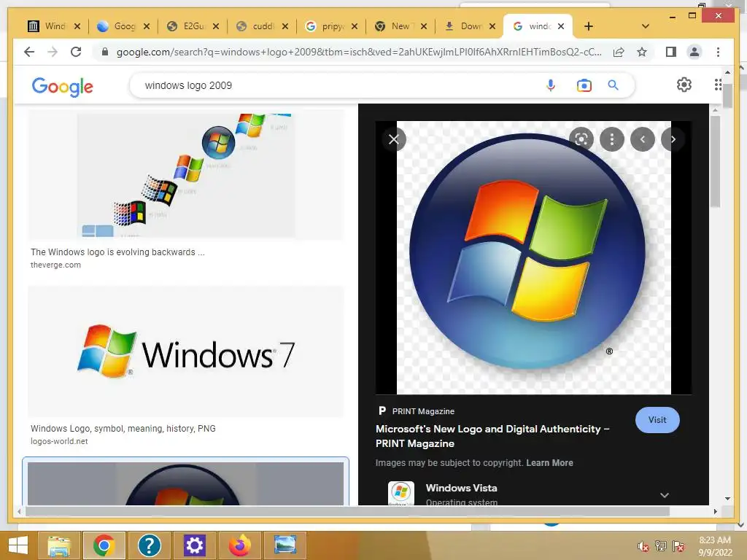This screenshot has height=560, width=747.
Task: Show the previous image in preview
Action: 642,139
